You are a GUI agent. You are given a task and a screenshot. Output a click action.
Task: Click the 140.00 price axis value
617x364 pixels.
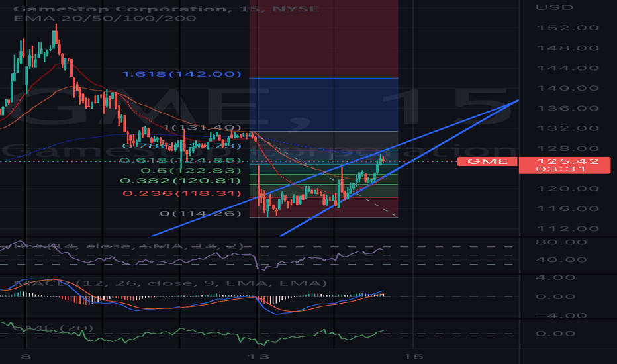(568, 88)
